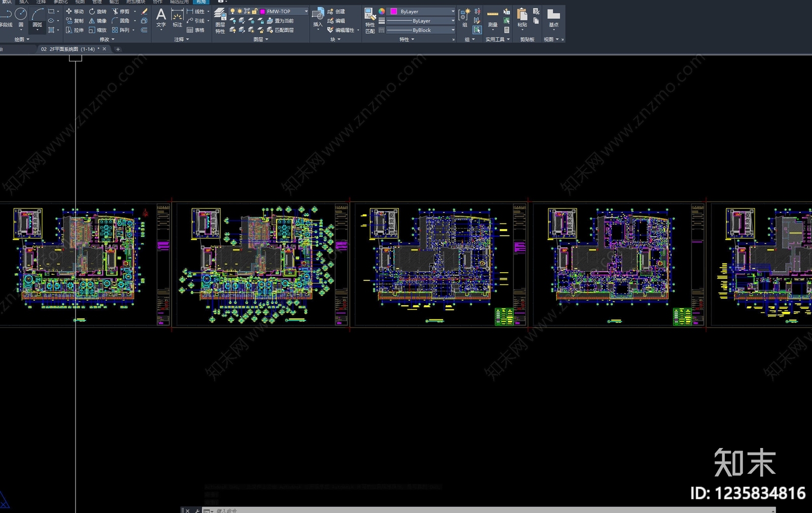Select the Fillet (圆角) tool
The image size is (812, 513).
point(121,21)
